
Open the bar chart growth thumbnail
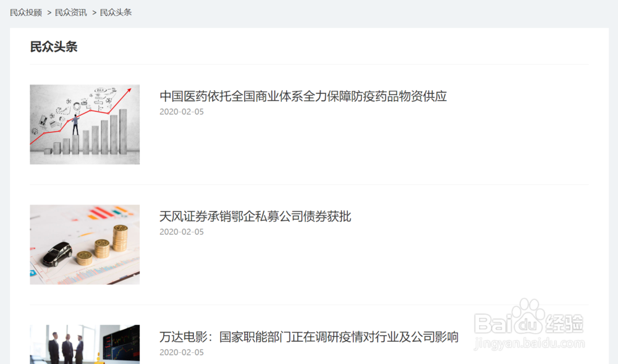point(85,124)
